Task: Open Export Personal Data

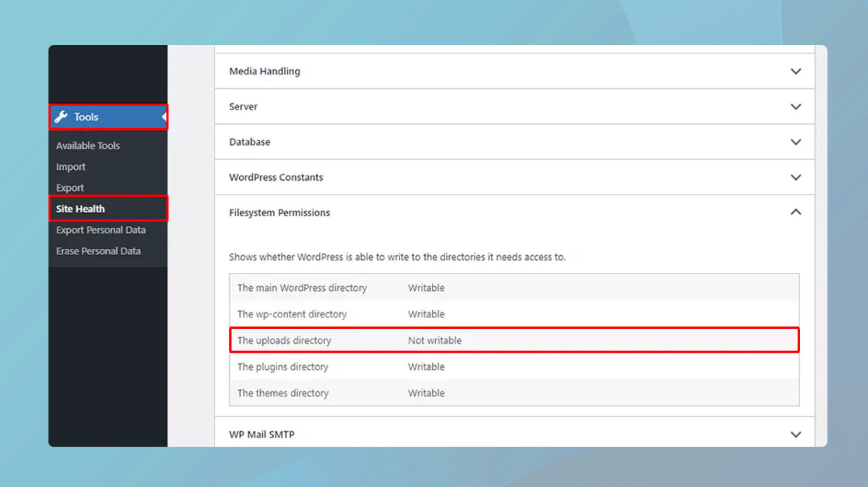Action: coord(101,229)
